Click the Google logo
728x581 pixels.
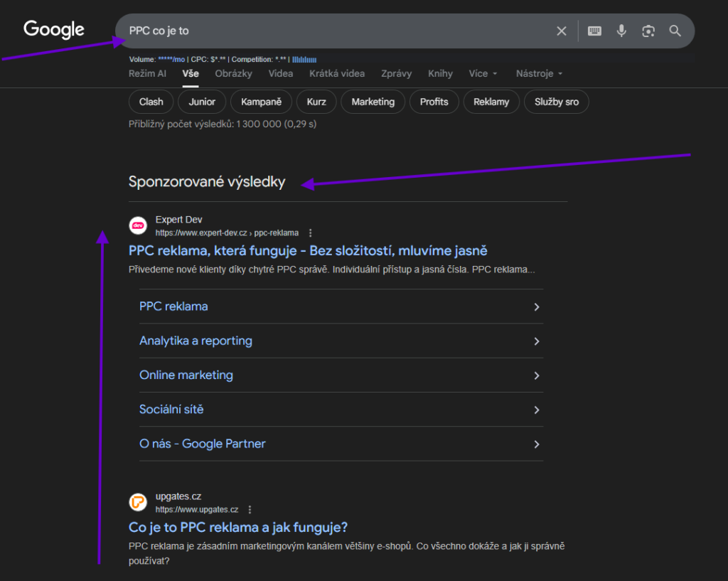(x=54, y=30)
